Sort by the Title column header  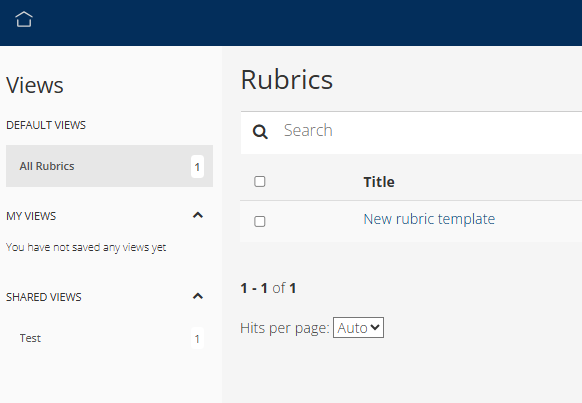(379, 182)
